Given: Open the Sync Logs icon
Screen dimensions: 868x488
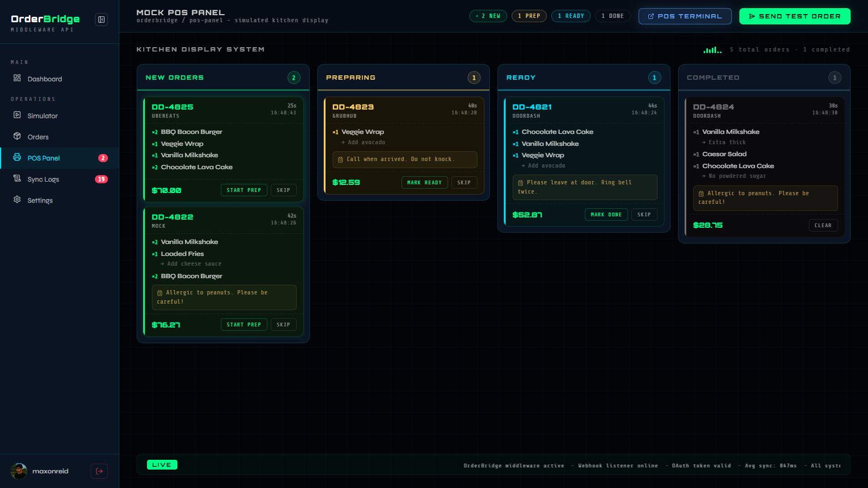Looking at the screenshot, I should [x=17, y=179].
